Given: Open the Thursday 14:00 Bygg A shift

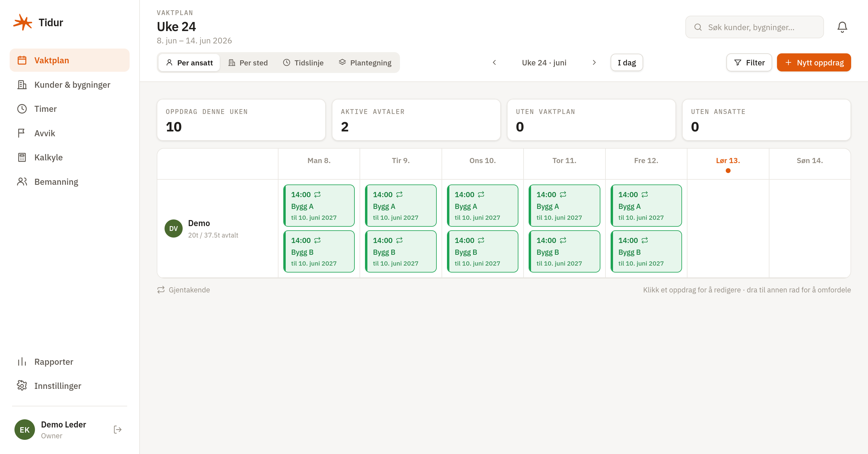Looking at the screenshot, I should pyautogui.click(x=565, y=206).
